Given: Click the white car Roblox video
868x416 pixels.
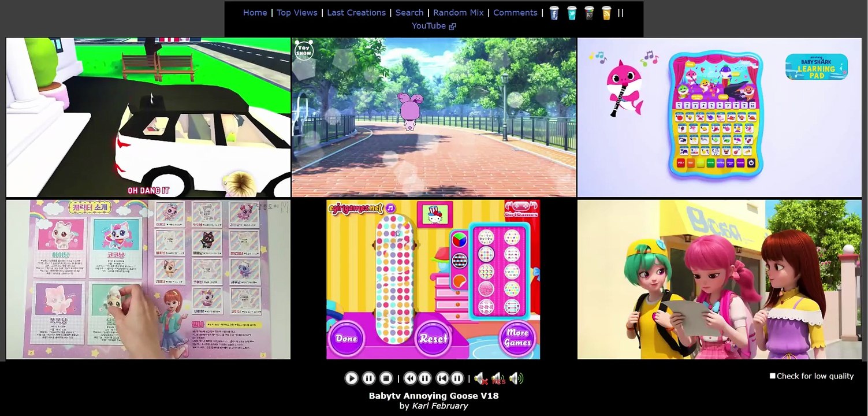Looking at the screenshot, I should point(148,118).
